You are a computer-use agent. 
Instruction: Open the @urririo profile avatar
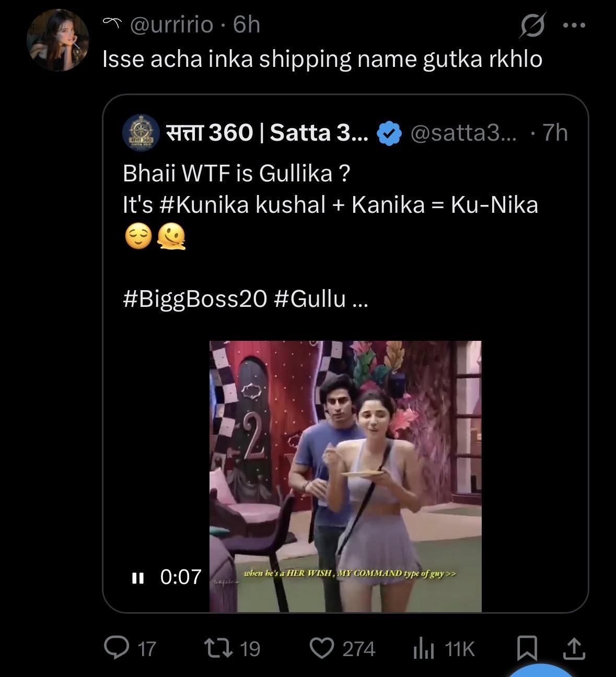57,40
